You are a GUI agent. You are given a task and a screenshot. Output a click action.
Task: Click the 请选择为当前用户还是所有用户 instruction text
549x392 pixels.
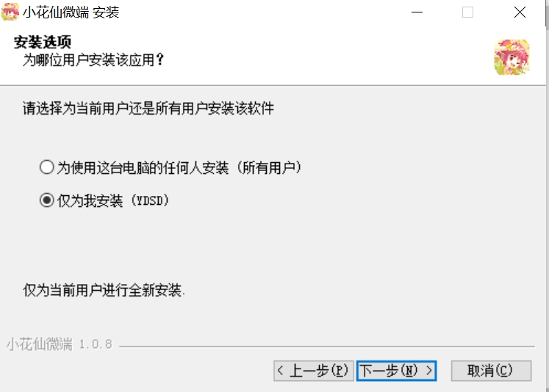click(x=148, y=108)
